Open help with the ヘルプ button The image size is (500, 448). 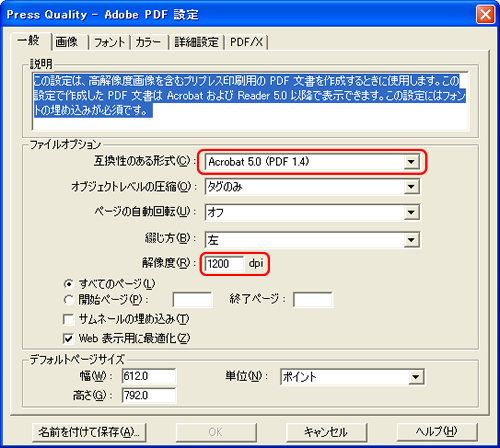[x=437, y=432]
